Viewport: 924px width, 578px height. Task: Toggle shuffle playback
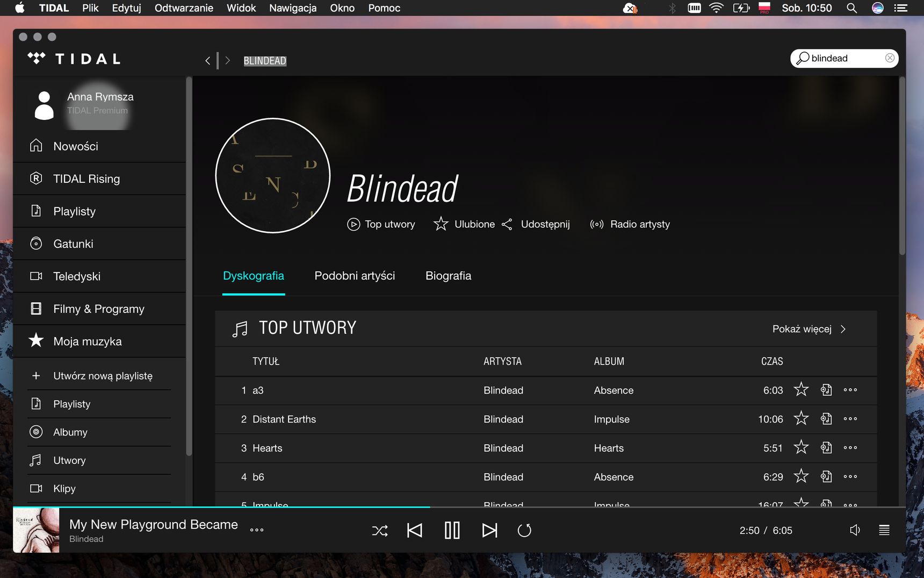[380, 531]
